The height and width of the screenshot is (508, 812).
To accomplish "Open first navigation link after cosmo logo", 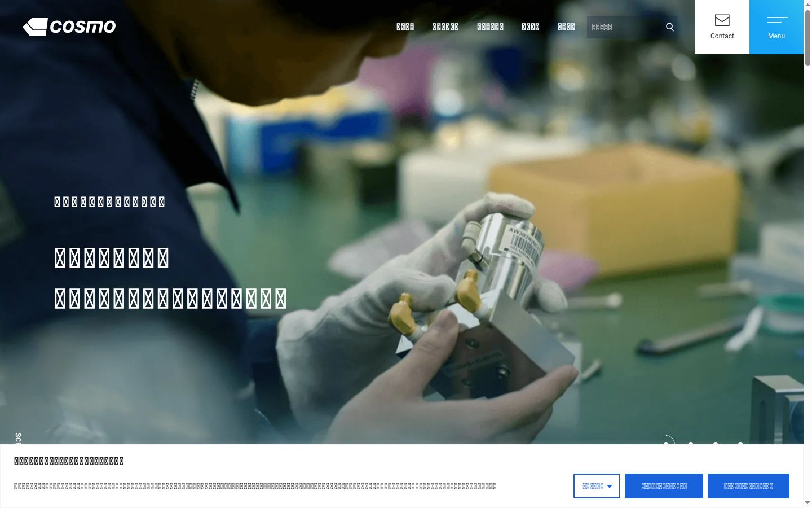I will (x=405, y=27).
